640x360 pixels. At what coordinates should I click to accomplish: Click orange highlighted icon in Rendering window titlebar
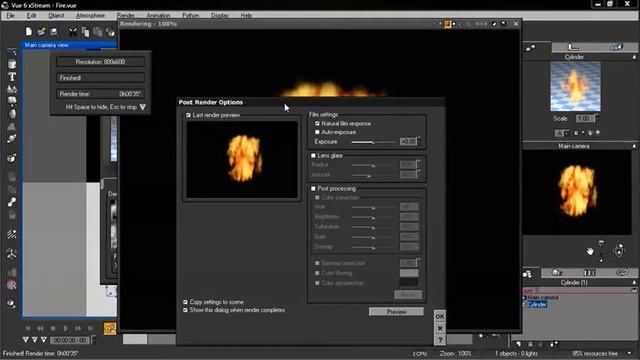(x=447, y=24)
